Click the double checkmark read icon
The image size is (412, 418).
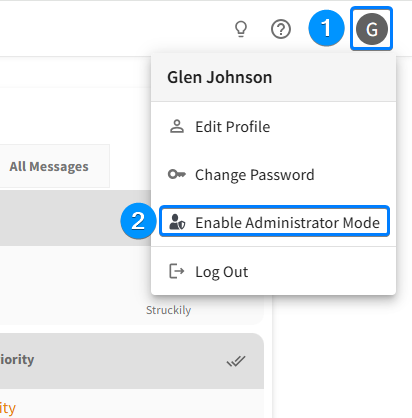tap(236, 361)
